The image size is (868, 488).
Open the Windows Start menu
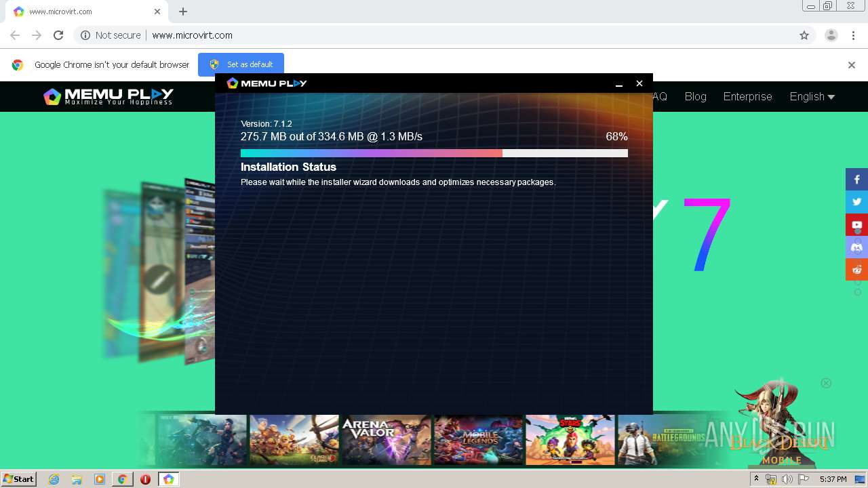(18, 479)
